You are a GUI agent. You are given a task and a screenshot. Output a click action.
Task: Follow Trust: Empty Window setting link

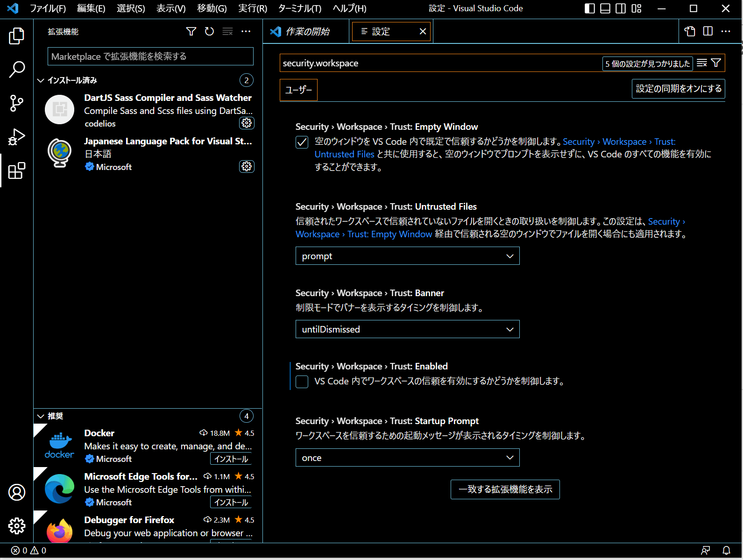click(x=490, y=228)
